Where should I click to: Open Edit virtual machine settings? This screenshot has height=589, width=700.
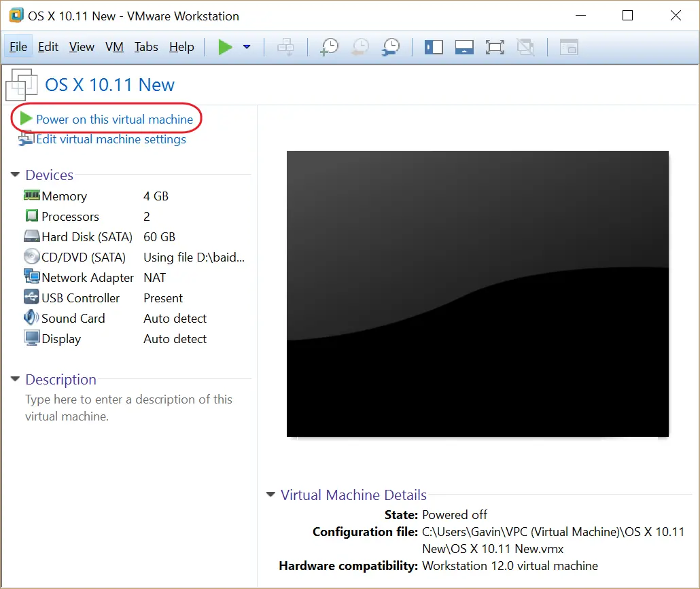(x=111, y=139)
